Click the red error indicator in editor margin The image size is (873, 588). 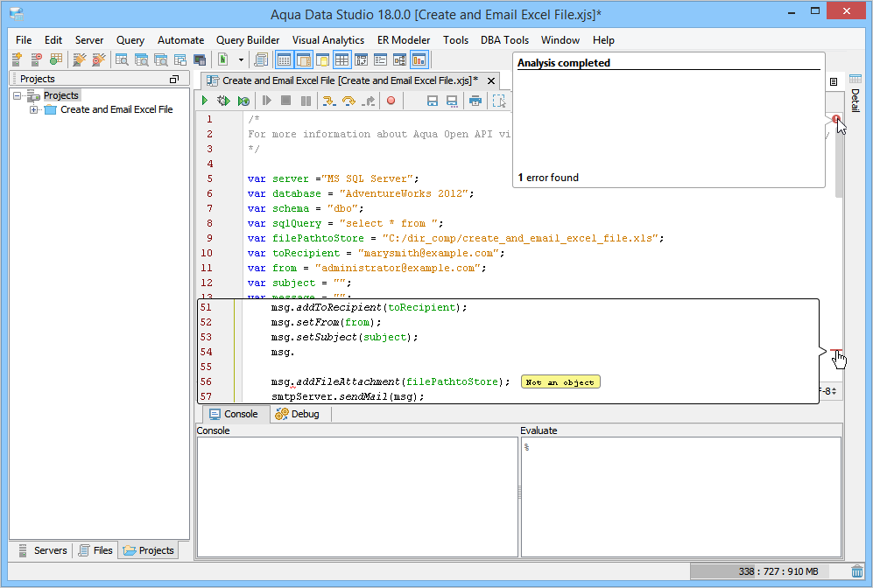click(x=836, y=119)
